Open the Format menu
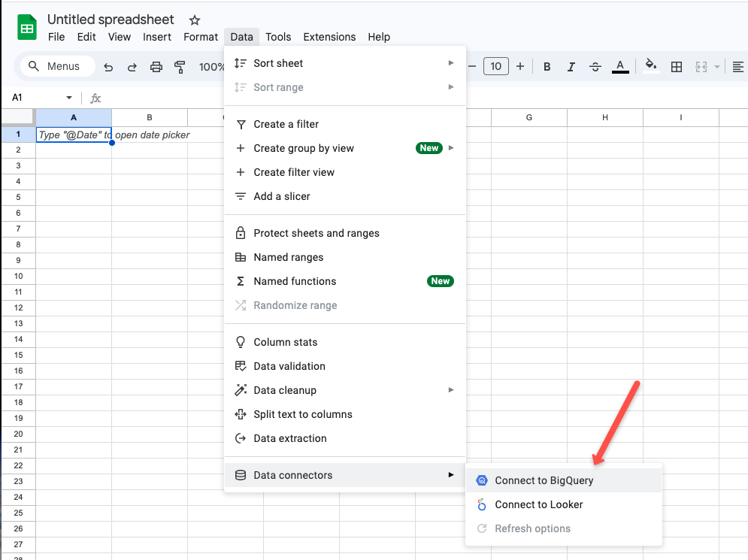 pos(201,37)
